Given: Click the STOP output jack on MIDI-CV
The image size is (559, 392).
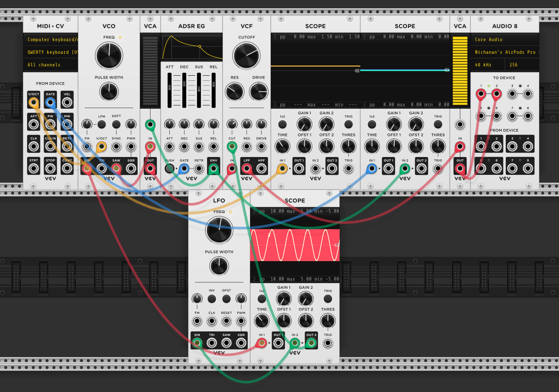Looking at the screenshot, I should (50, 168).
